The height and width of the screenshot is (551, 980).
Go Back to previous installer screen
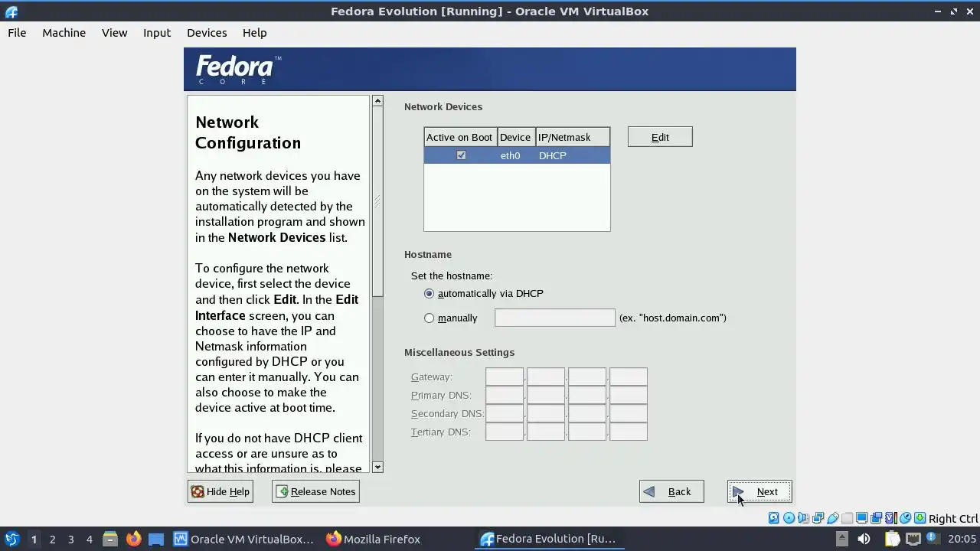671,492
